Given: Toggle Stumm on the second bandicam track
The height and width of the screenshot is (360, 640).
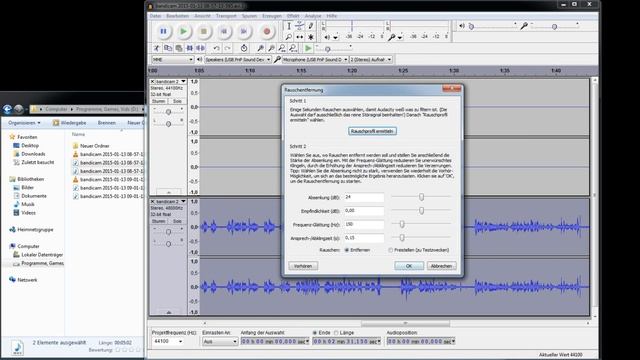Looking at the screenshot, I should [158, 221].
